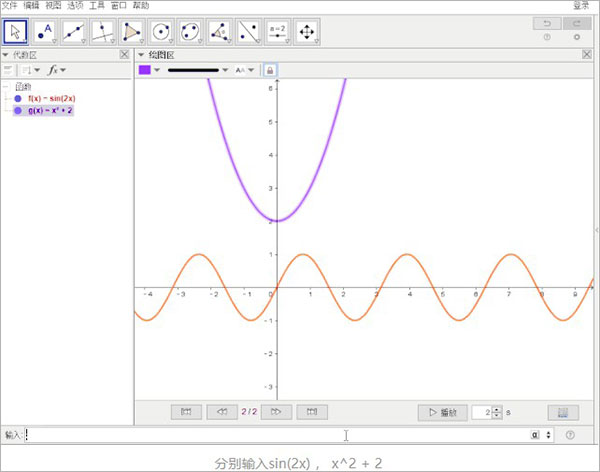Select the Polygon tool
The height and width of the screenshot is (472, 600).
132,30
